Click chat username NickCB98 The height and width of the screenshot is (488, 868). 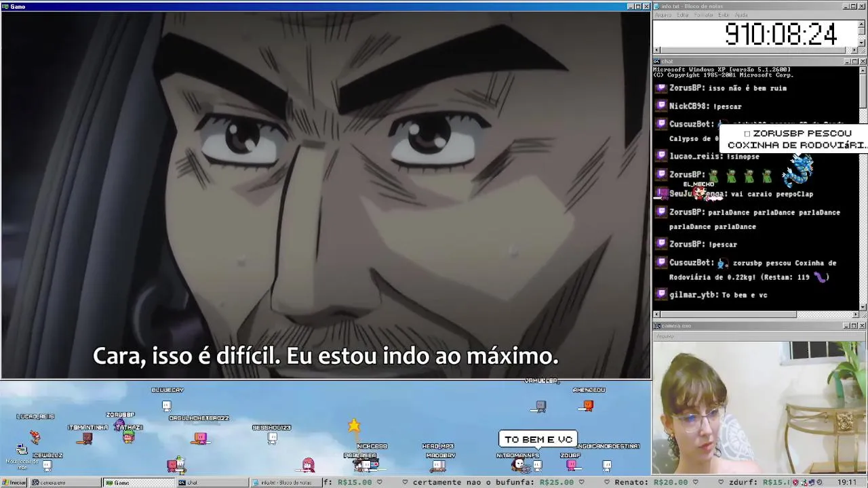tap(688, 106)
